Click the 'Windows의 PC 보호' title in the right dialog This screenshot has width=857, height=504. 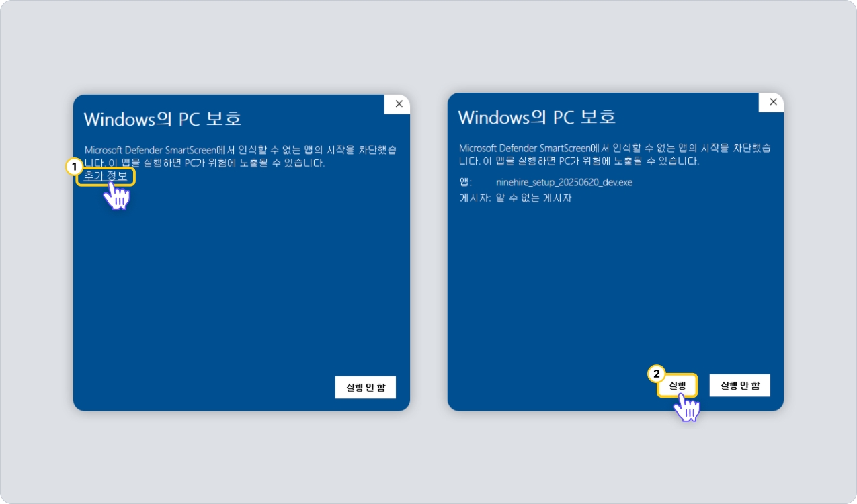click(x=537, y=117)
